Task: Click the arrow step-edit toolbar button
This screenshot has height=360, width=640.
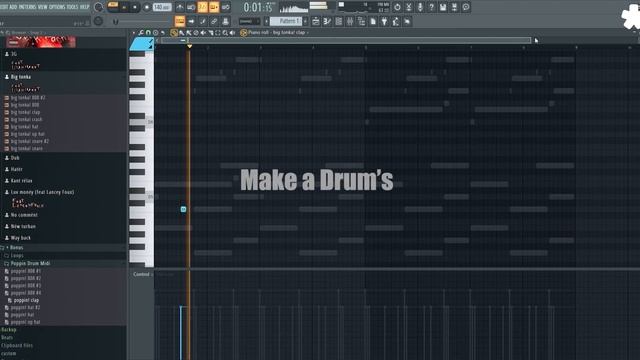Action: click(191, 21)
